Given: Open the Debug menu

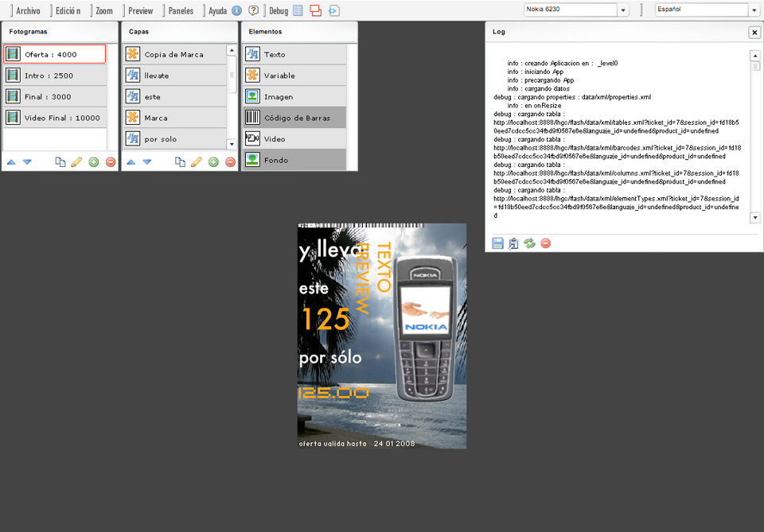Looking at the screenshot, I should click(279, 10).
